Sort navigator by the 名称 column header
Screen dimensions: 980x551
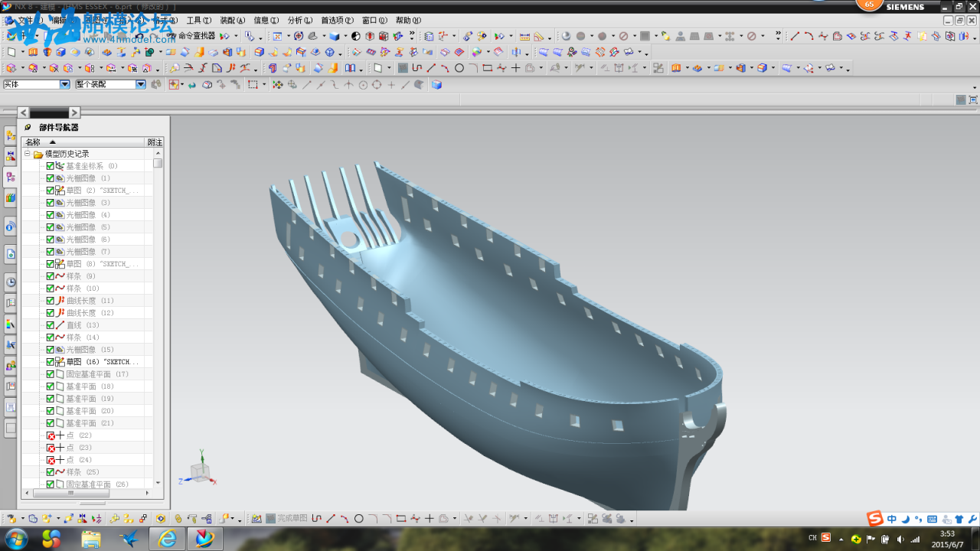tap(83, 142)
